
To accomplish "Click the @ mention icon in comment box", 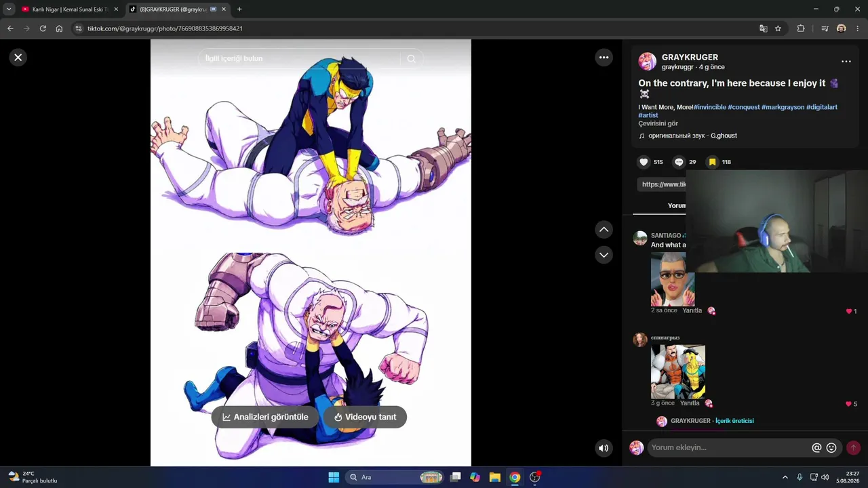I will coord(817,448).
